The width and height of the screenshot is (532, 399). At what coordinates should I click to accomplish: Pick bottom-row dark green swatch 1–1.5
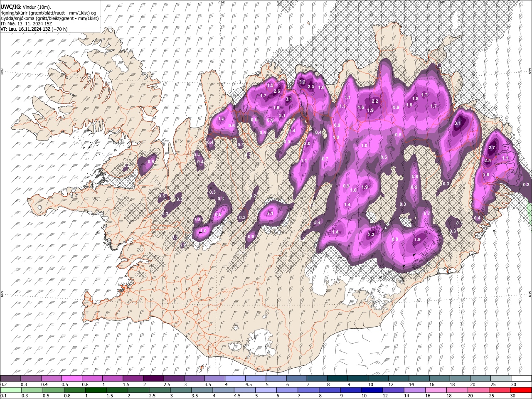(96, 390)
